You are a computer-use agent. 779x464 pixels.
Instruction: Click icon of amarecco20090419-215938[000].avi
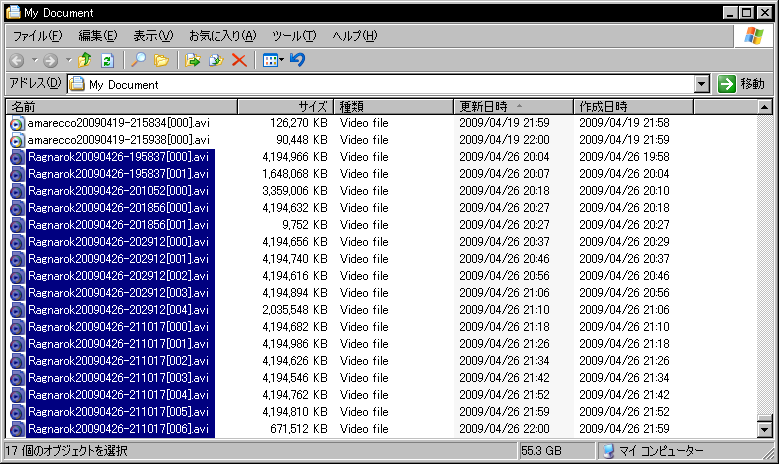point(17,140)
